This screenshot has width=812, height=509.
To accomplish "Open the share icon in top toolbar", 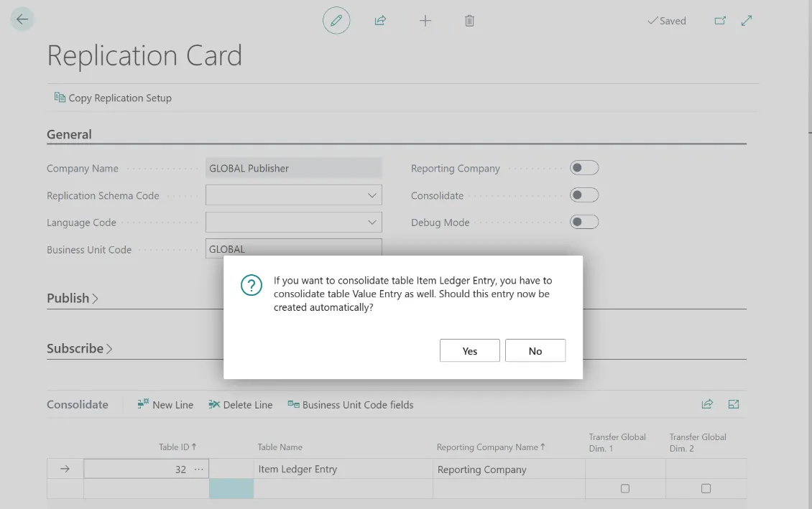I will point(380,21).
